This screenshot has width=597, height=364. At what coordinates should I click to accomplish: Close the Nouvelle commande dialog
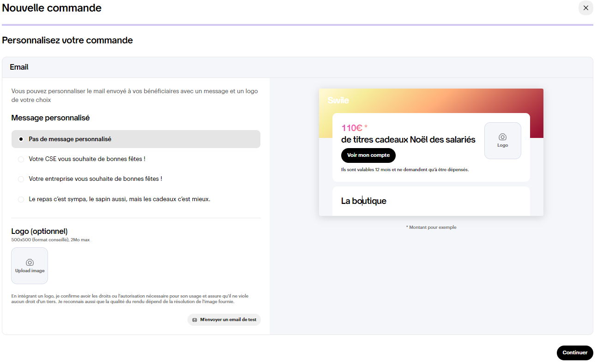point(585,8)
